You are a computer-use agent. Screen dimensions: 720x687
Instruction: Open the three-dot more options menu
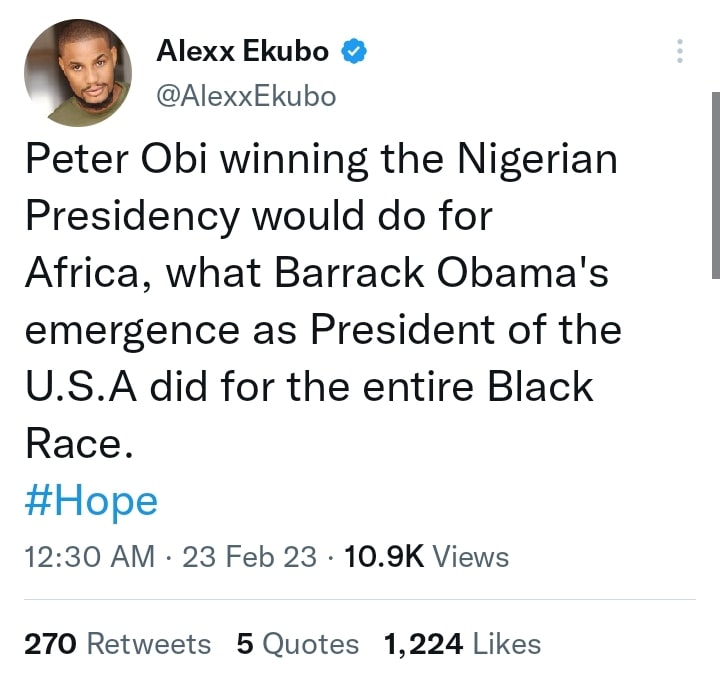680,51
